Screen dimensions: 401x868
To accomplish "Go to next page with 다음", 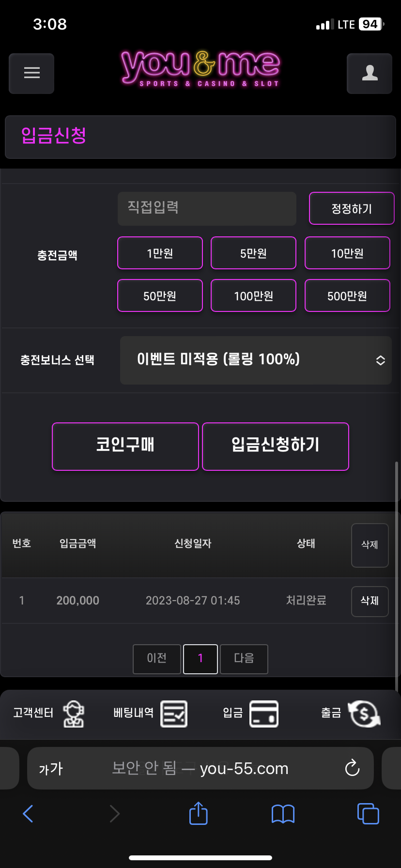I will 244,658.
